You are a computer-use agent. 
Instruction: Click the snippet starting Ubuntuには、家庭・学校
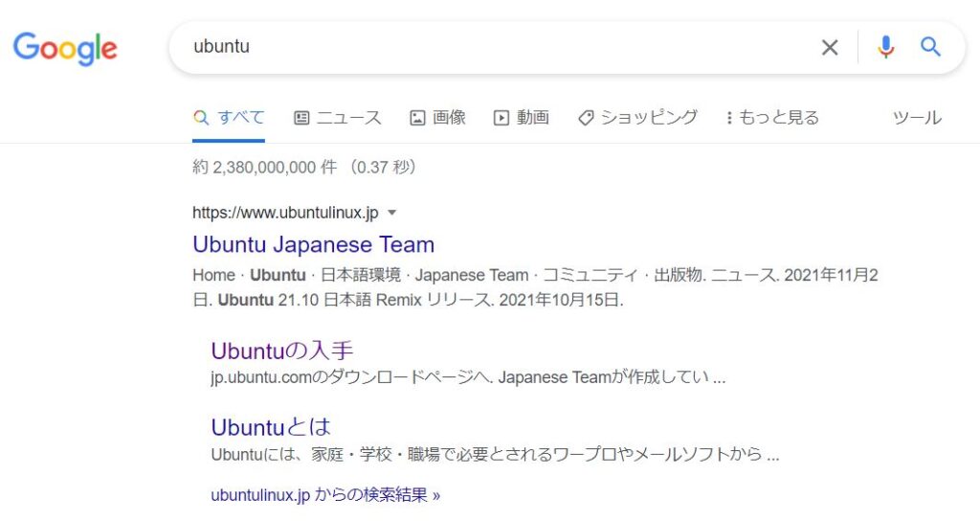(x=495, y=455)
